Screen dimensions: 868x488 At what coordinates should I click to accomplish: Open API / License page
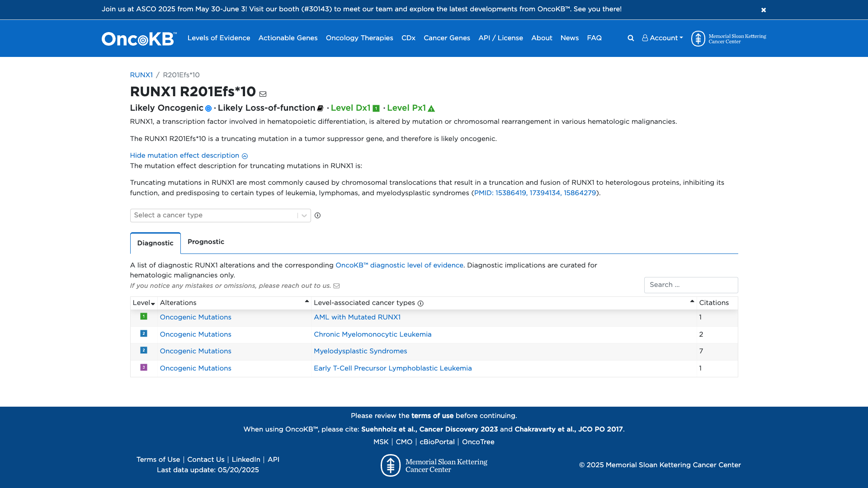500,38
